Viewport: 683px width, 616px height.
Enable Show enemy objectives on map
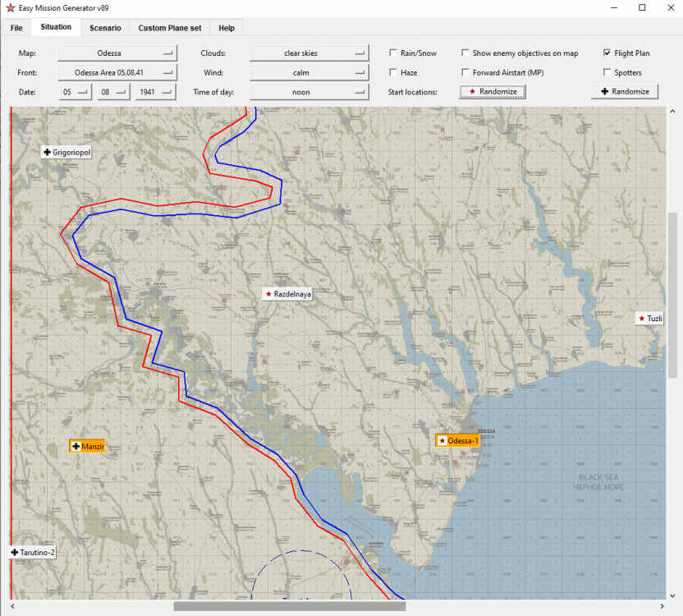coord(465,53)
